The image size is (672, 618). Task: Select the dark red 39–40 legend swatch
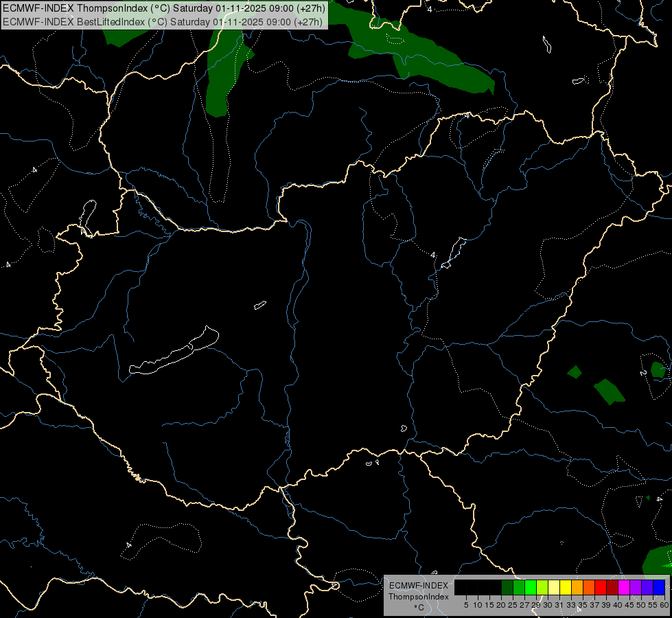[612, 587]
